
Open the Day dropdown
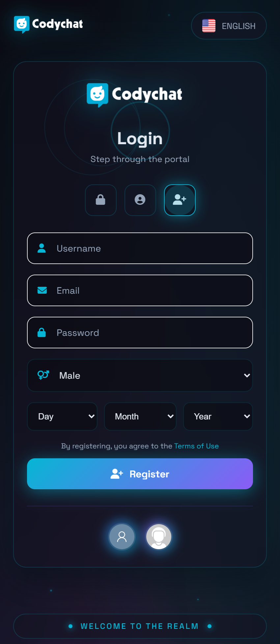(62, 416)
